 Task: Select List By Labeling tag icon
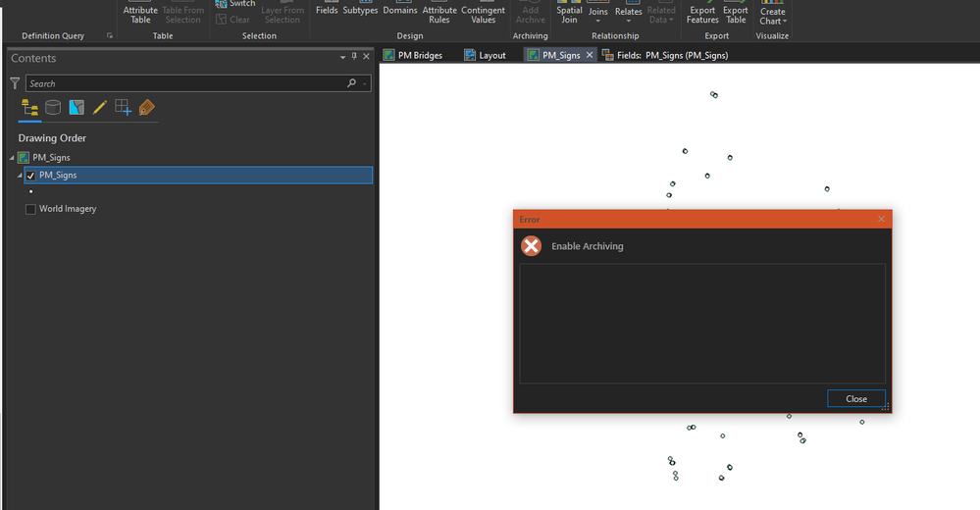(146, 108)
